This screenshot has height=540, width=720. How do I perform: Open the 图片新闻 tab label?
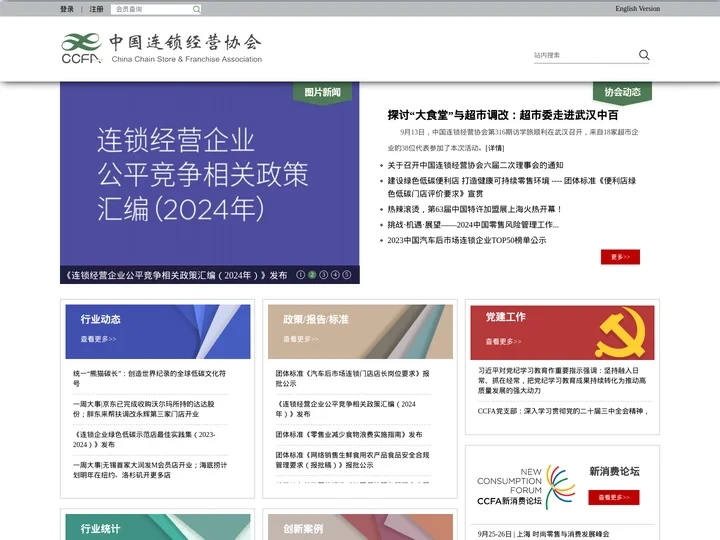point(322,92)
